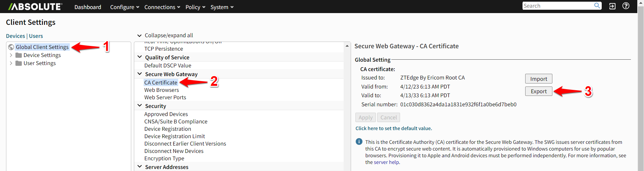Click here to set the default value link
644x171 pixels.
click(x=394, y=128)
